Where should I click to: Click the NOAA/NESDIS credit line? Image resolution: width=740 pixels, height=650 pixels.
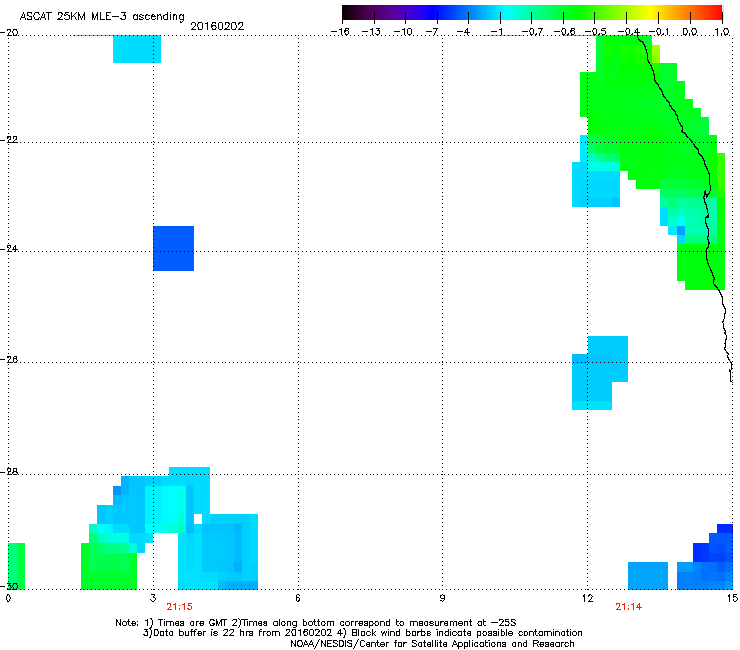[432, 644]
